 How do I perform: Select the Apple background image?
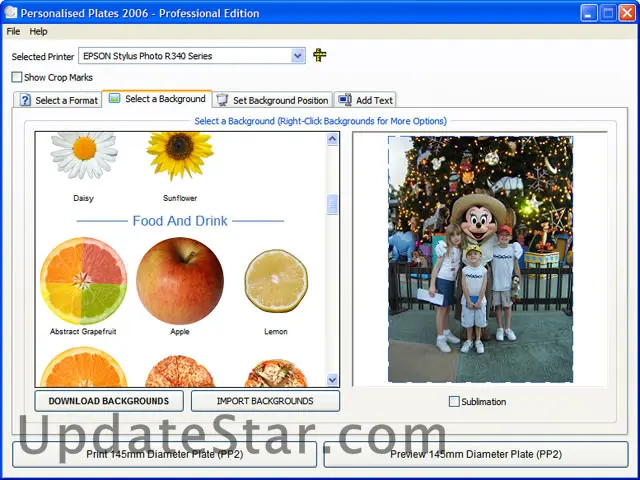[180, 281]
